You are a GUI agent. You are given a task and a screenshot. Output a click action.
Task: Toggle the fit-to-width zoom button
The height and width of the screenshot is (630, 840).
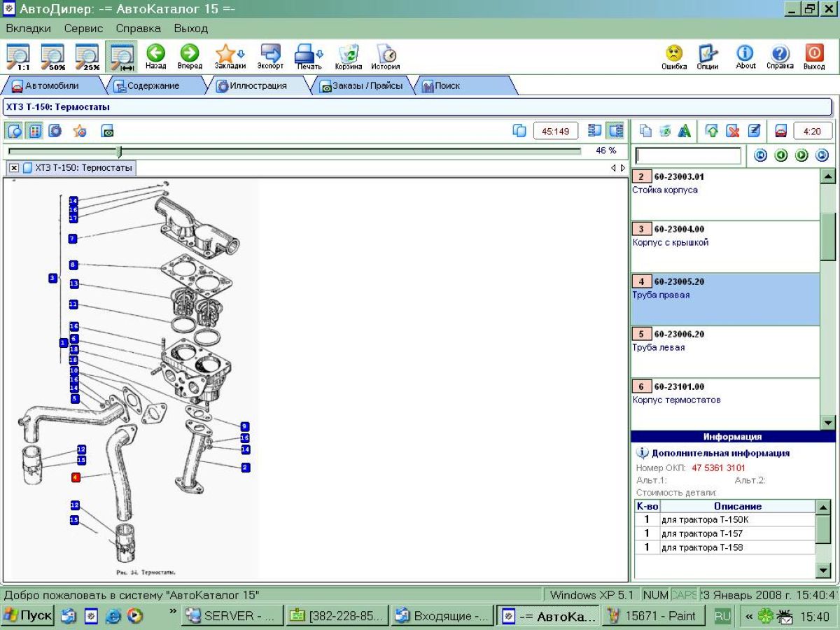click(x=122, y=55)
